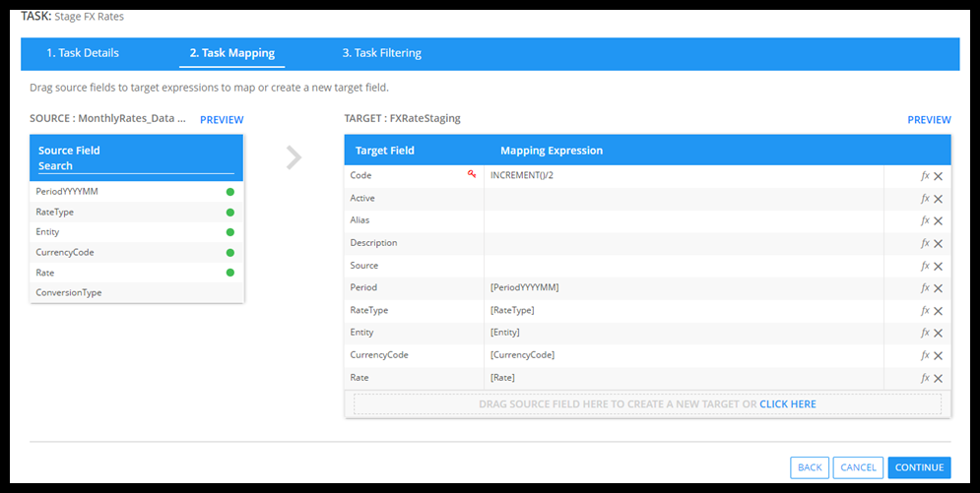This screenshot has width=980, height=493.
Task: Open the Task Filtering tab
Action: pos(381,53)
